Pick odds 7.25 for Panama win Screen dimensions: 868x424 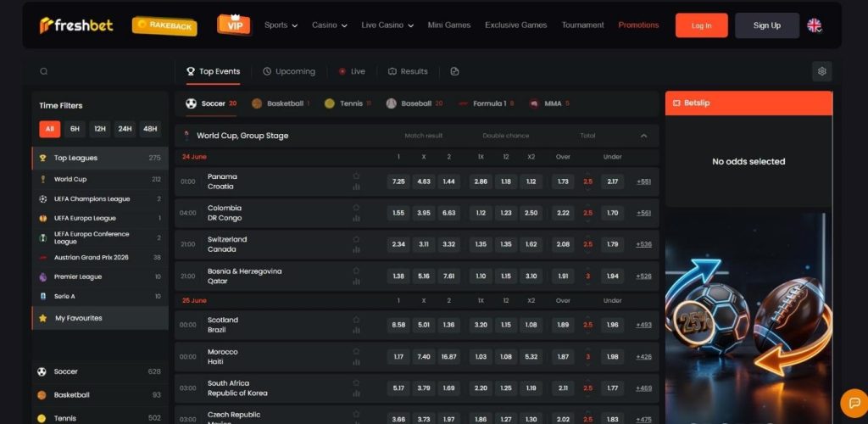point(398,181)
